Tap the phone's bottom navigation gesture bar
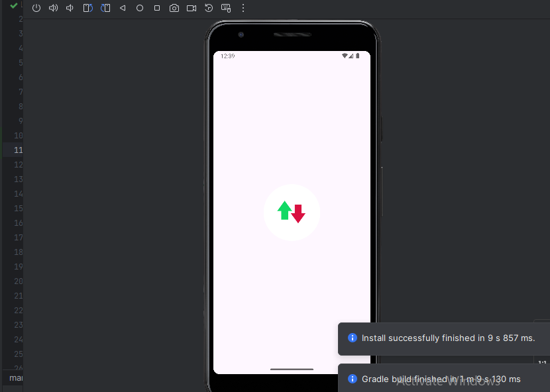The height and width of the screenshot is (392, 550). (x=292, y=369)
